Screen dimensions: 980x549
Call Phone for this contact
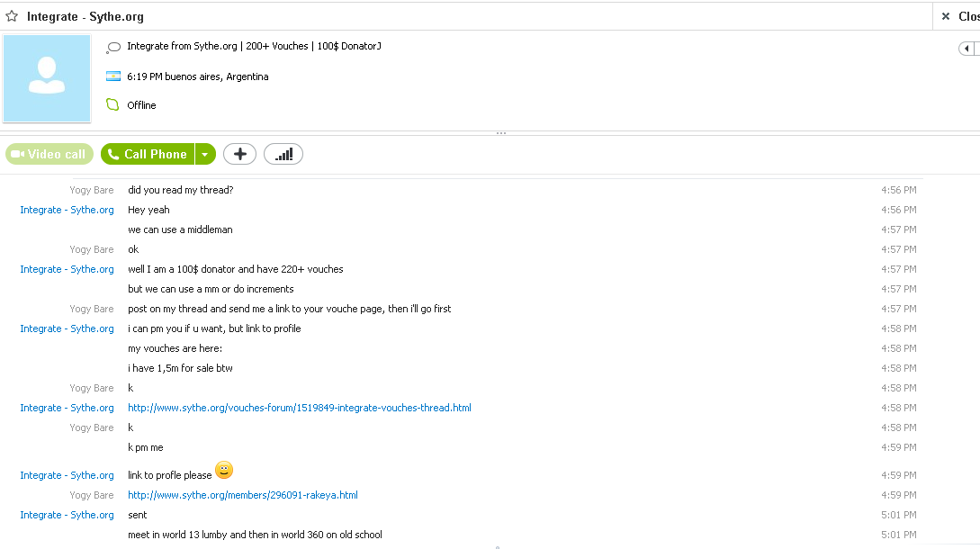pyautogui.click(x=148, y=154)
